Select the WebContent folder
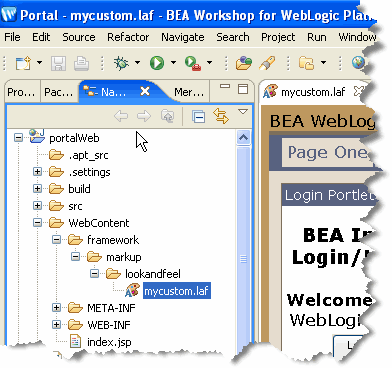392x368 pixels. coord(99,223)
